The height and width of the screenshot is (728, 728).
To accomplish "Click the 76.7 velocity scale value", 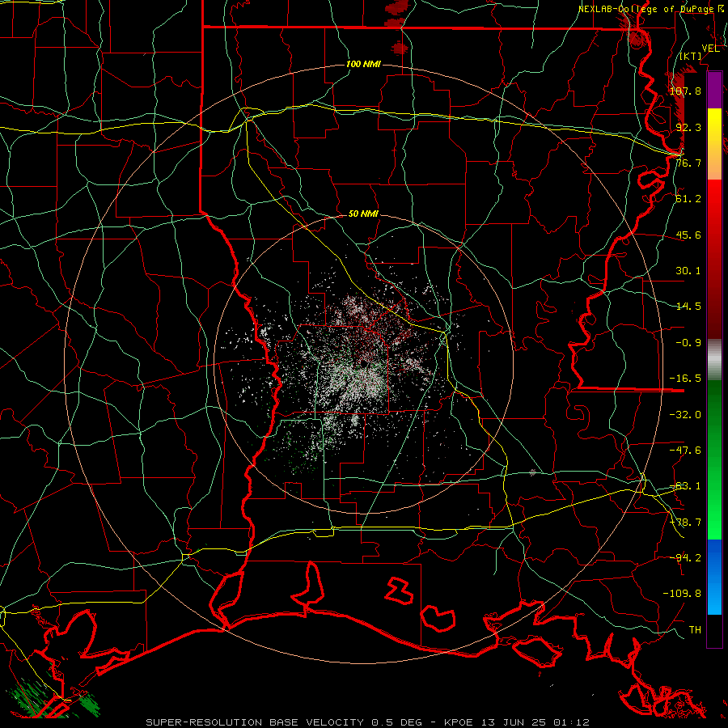I will click(x=688, y=163).
